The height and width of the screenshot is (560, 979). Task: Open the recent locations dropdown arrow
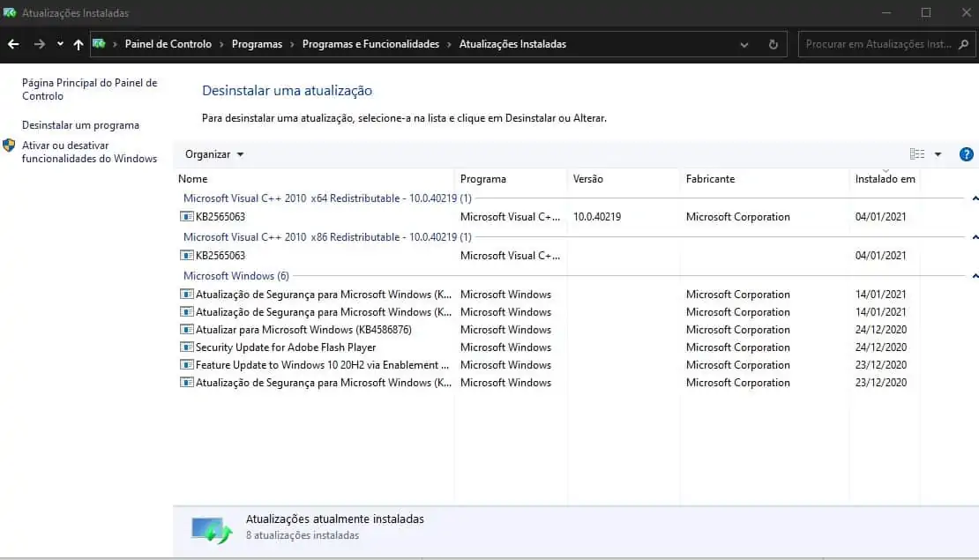click(x=60, y=44)
